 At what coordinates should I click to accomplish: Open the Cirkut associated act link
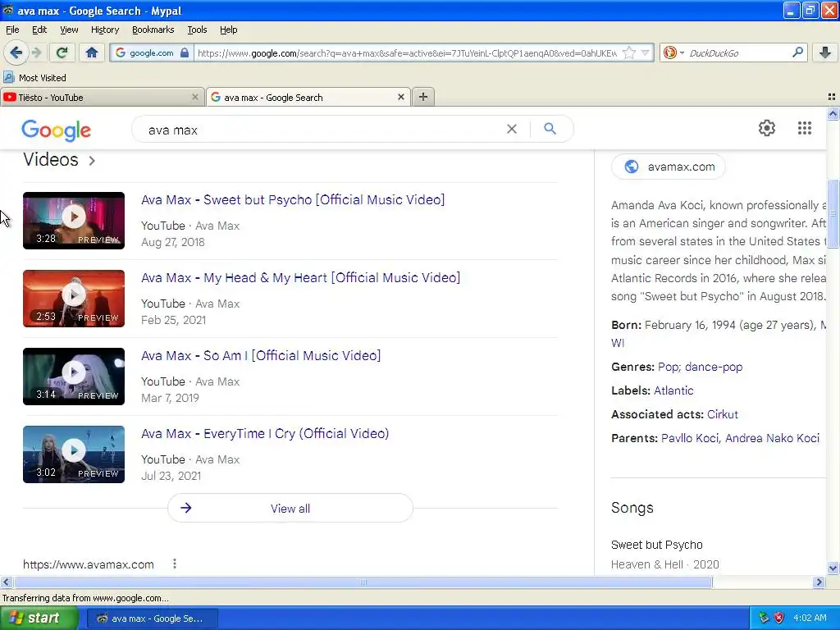tap(723, 414)
